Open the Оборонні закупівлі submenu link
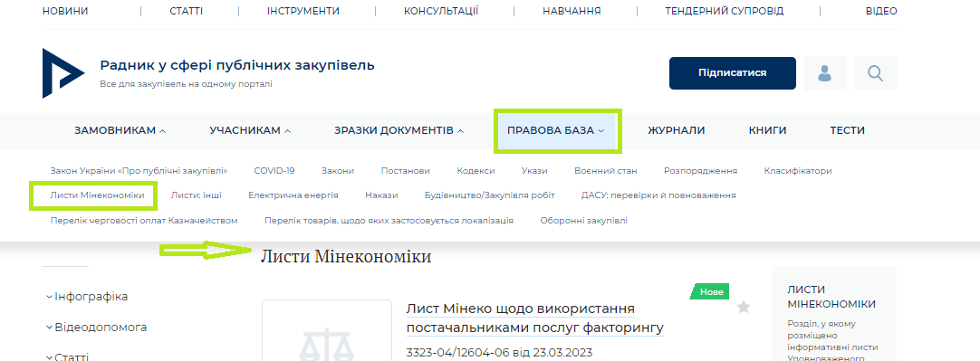The width and height of the screenshot is (980, 361). pyautogui.click(x=584, y=221)
